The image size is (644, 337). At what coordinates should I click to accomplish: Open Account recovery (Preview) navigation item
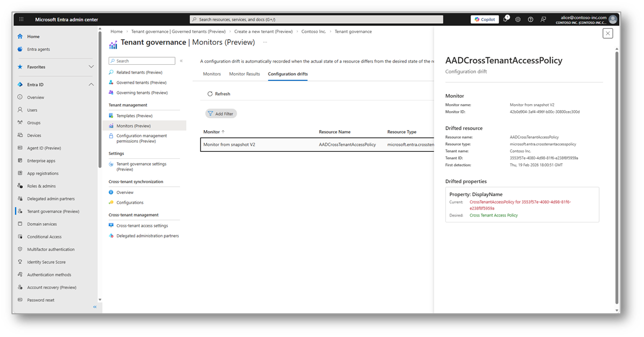(52, 288)
